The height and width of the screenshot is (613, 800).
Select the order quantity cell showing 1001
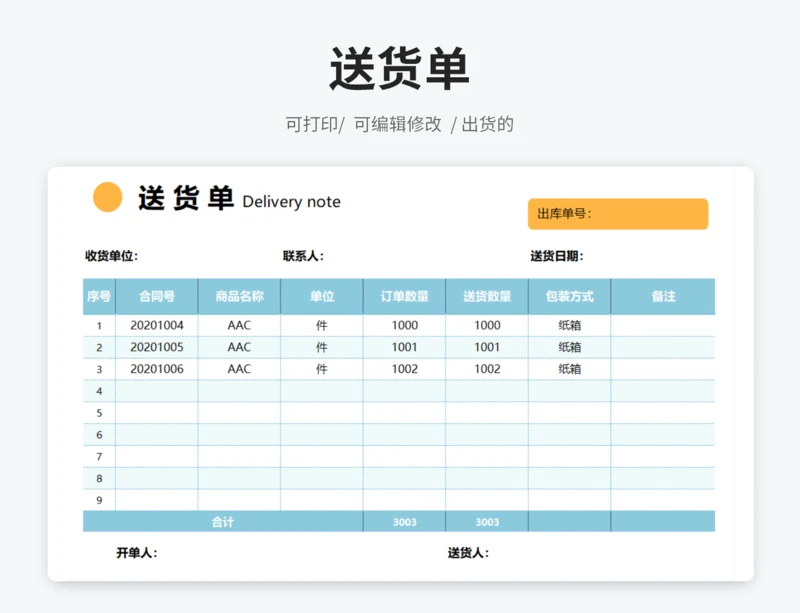[404, 347]
